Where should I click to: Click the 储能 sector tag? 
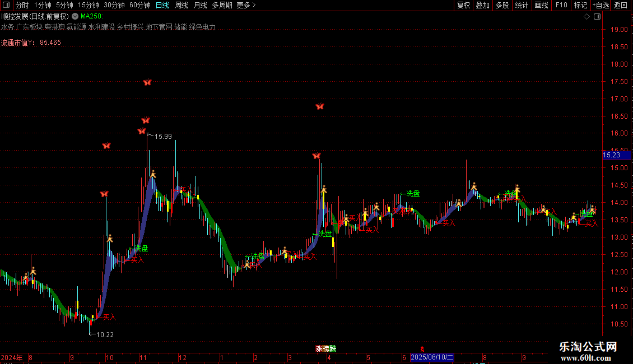click(180, 27)
